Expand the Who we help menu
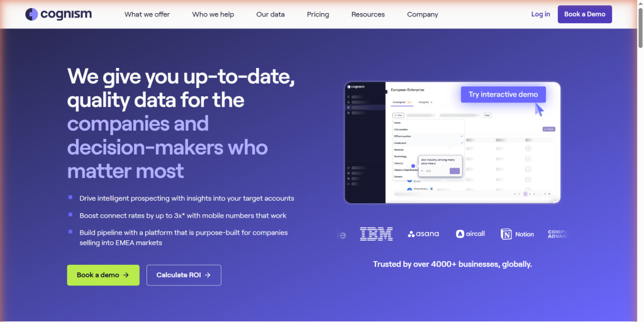The width and height of the screenshot is (644, 322). click(x=213, y=14)
